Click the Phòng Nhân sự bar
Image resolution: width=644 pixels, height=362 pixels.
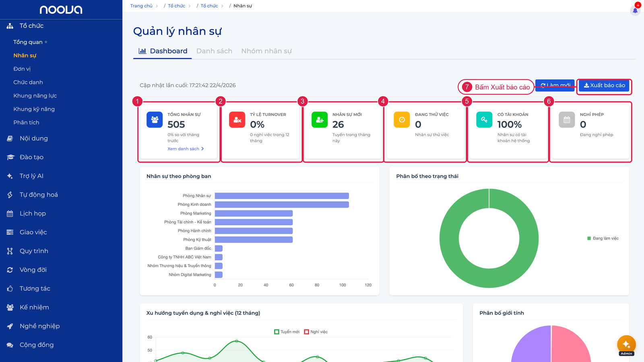(x=282, y=196)
